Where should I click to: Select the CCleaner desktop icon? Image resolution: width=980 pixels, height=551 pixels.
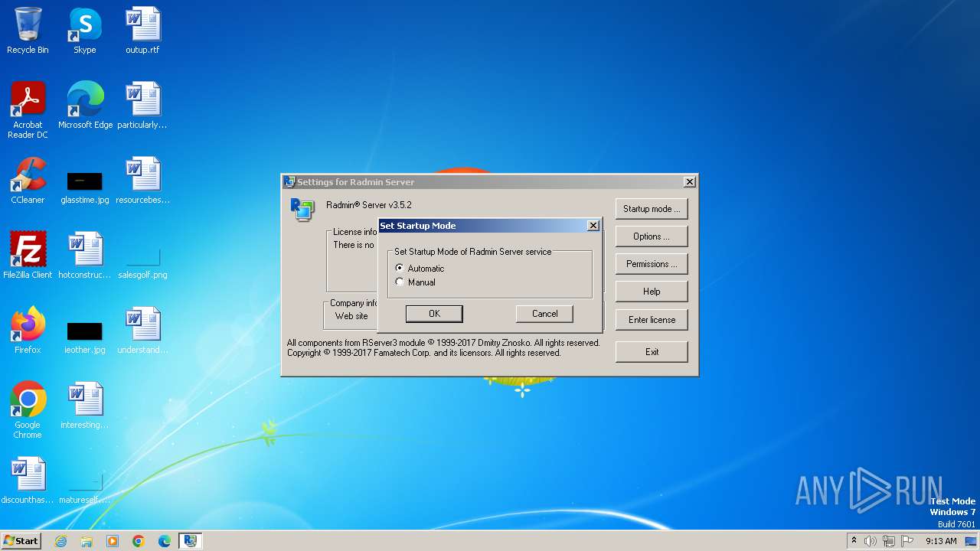coord(28,181)
